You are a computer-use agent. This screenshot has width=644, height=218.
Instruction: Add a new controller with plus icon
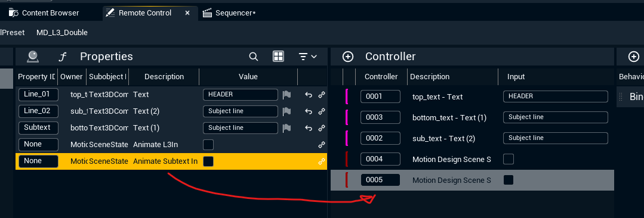click(348, 57)
